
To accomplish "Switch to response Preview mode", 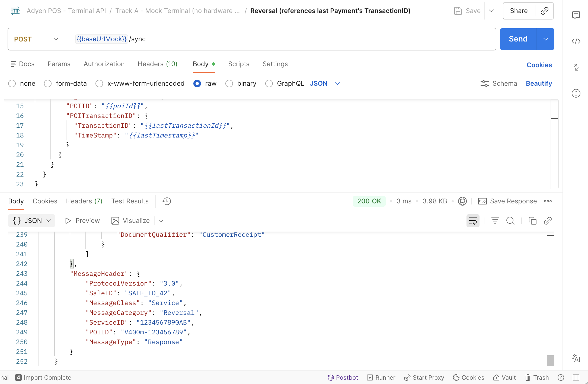I will (82, 221).
